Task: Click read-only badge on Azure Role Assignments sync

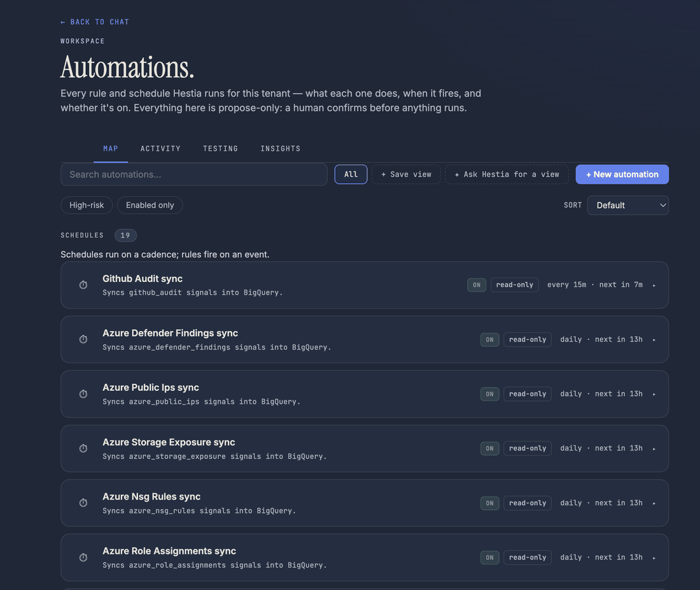Action: click(528, 558)
